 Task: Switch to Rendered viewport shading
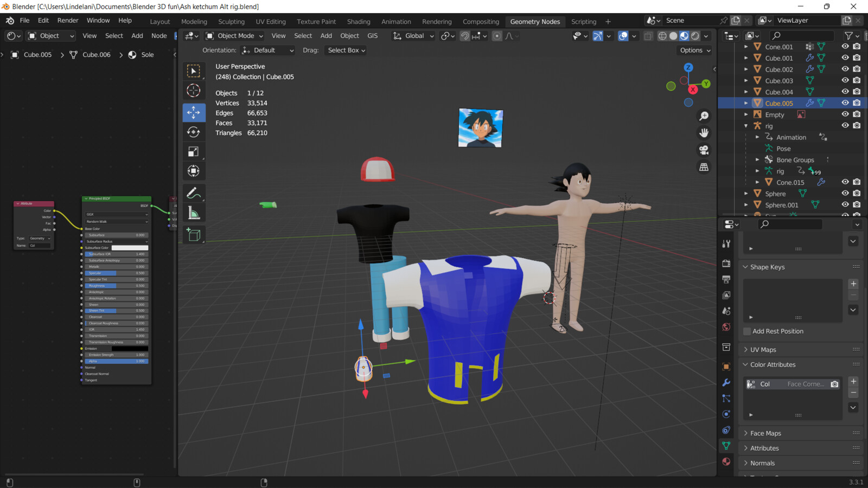[x=695, y=36]
